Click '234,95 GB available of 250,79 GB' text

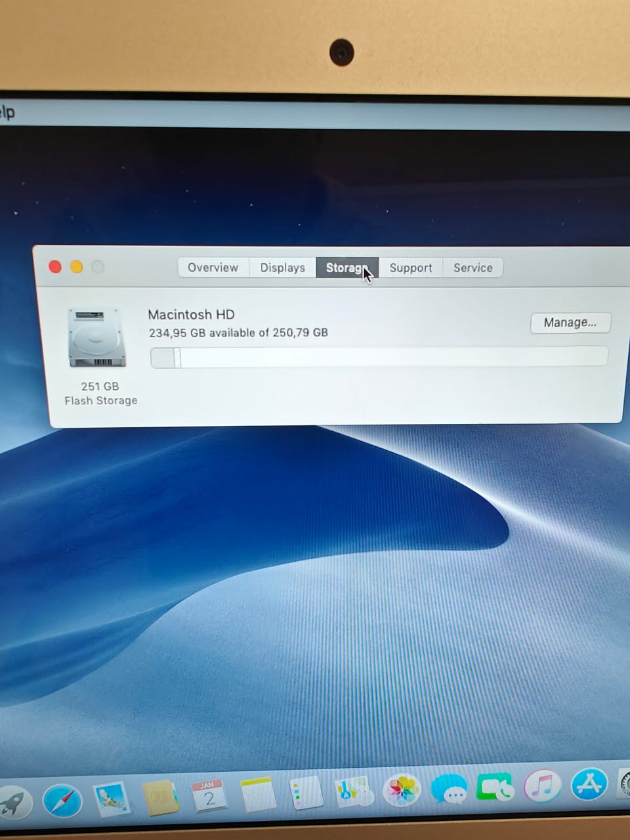(x=238, y=333)
